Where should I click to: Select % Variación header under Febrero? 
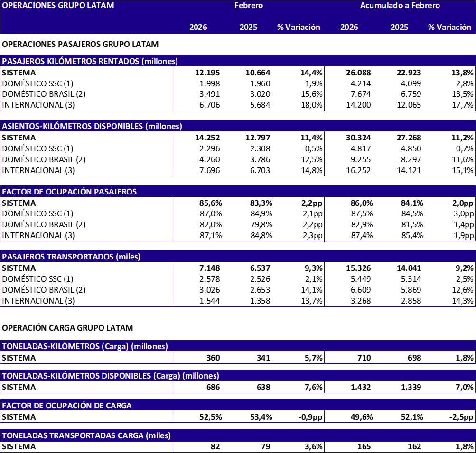[x=299, y=27]
